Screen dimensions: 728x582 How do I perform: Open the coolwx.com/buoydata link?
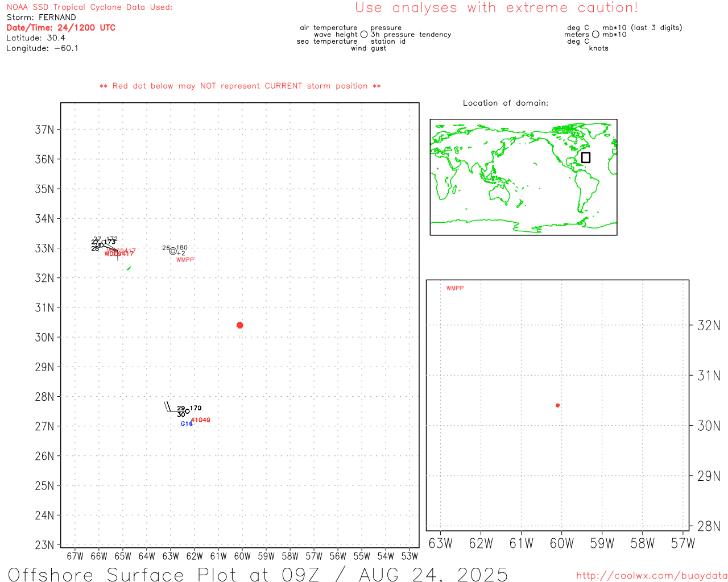click(x=652, y=576)
